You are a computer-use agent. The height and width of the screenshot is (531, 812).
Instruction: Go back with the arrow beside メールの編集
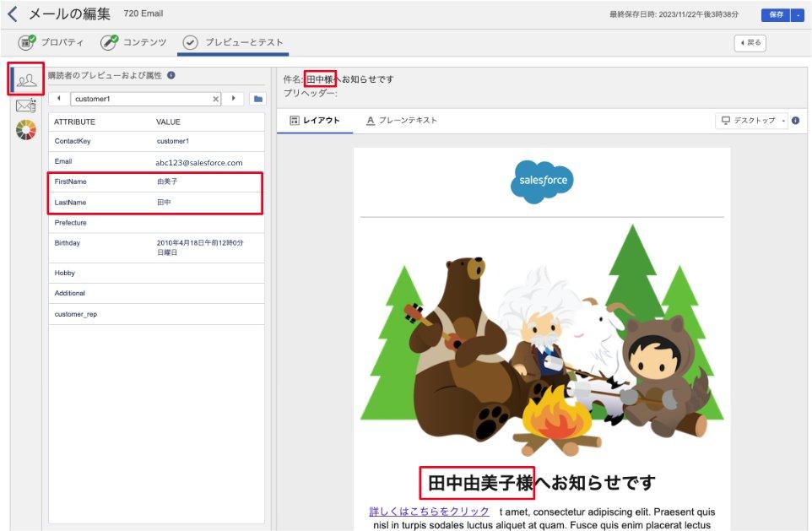pos(13,14)
